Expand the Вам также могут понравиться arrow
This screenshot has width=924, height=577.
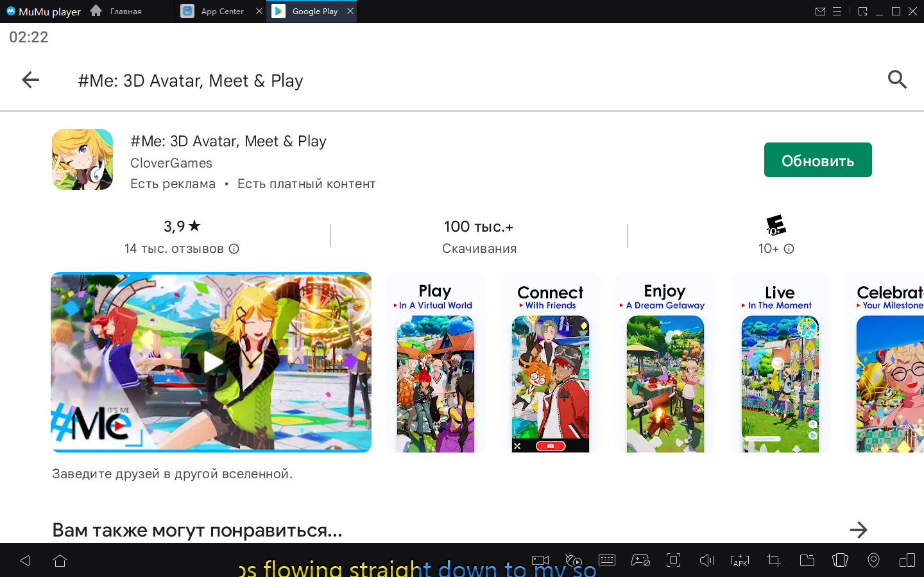(x=858, y=530)
